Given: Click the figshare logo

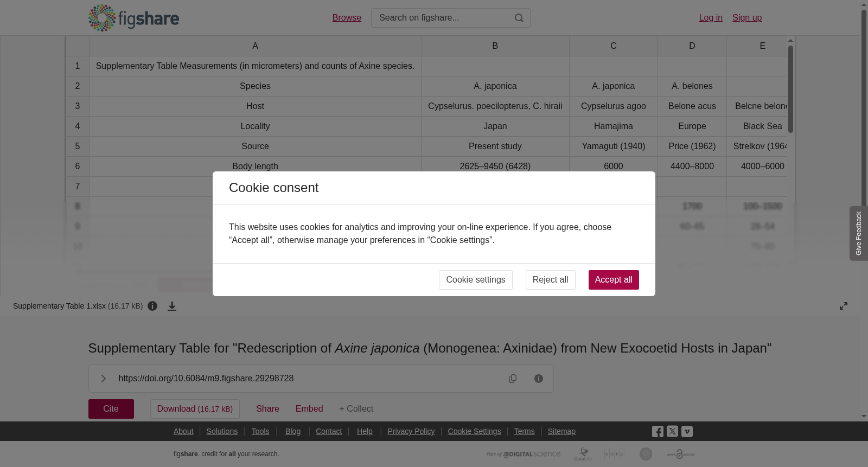Looking at the screenshot, I should [x=133, y=18].
